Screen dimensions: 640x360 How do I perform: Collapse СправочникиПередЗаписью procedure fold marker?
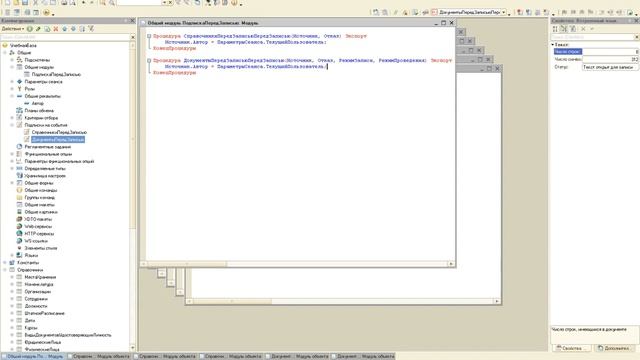[149, 36]
